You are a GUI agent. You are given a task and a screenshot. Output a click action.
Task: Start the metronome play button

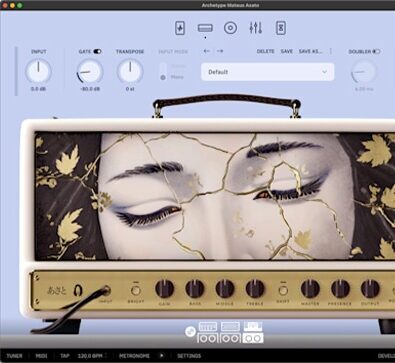point(162,356)
